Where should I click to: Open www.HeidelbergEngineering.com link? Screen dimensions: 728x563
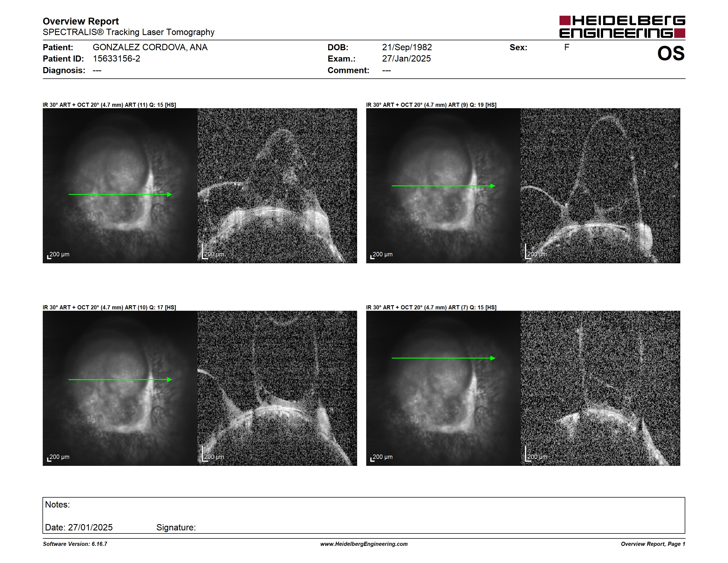pyautogui.click(x=364, y=544)
